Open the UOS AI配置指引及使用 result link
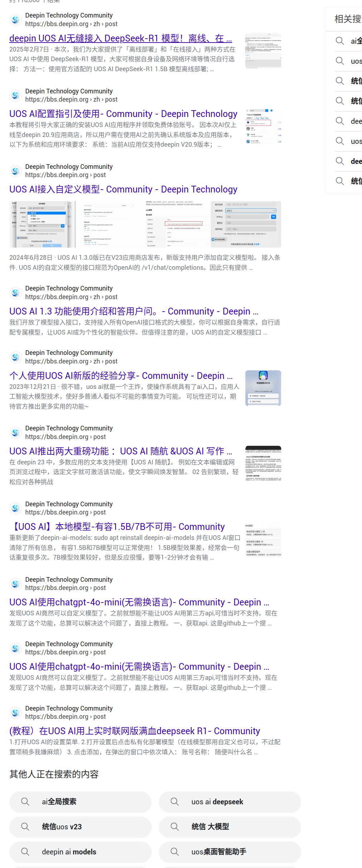 (x=123, y=114)
